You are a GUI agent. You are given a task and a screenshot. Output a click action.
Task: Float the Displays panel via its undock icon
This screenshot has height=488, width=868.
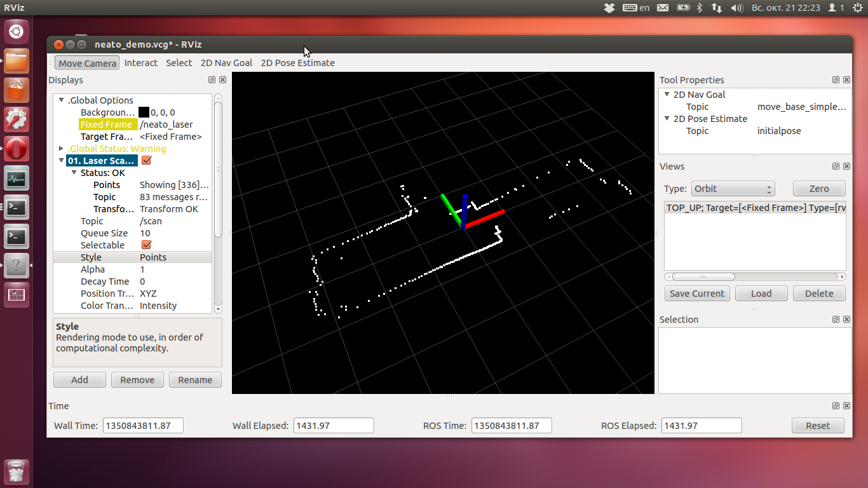[x=212, y=80]
